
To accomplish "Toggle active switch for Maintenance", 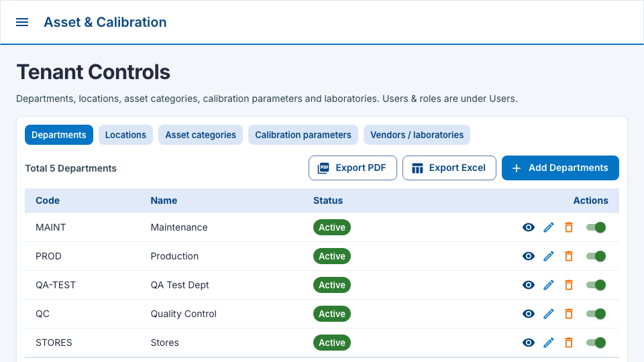I will click(x=596, y=227).
